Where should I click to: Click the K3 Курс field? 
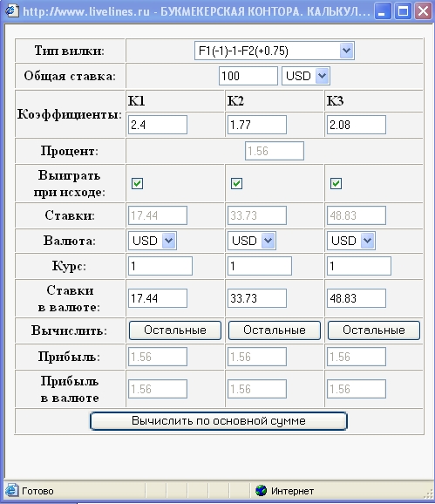coord(359,266)
